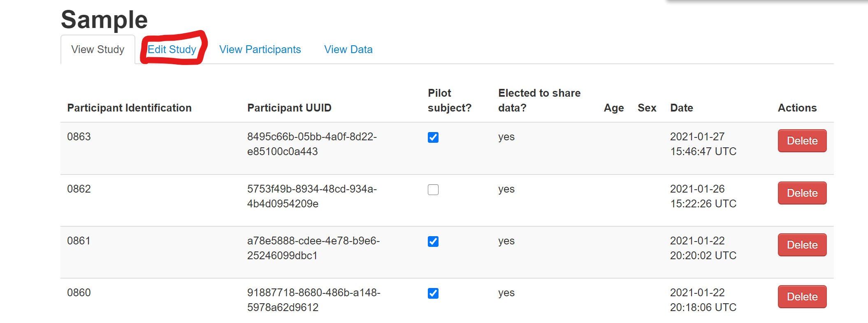868x323 pixels.
Task: Open the View Data tab
Action: [x=348, y=49]
